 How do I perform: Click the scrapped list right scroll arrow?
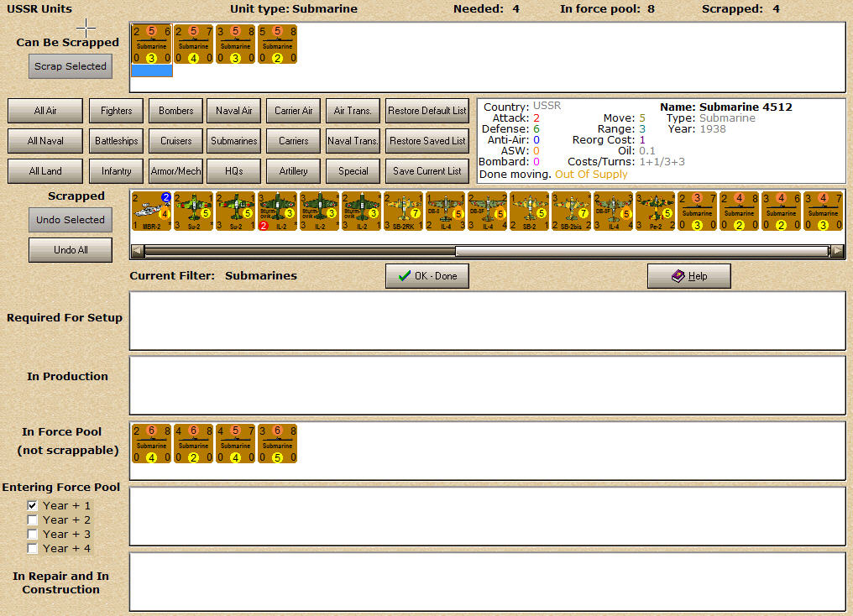click(837, 251)
